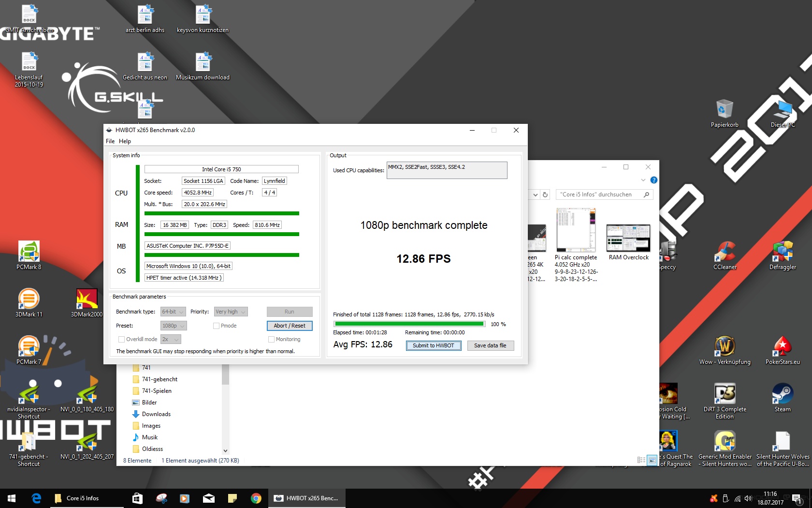Viewport: 812px width, 508px height.
Task: Click the greyed-out Run button
Action: point(290,312)
